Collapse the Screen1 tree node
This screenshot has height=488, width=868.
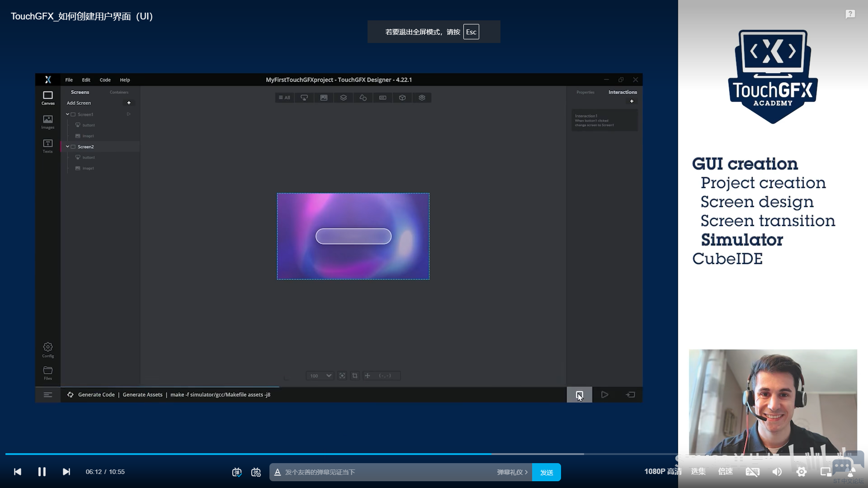point(67,114)
